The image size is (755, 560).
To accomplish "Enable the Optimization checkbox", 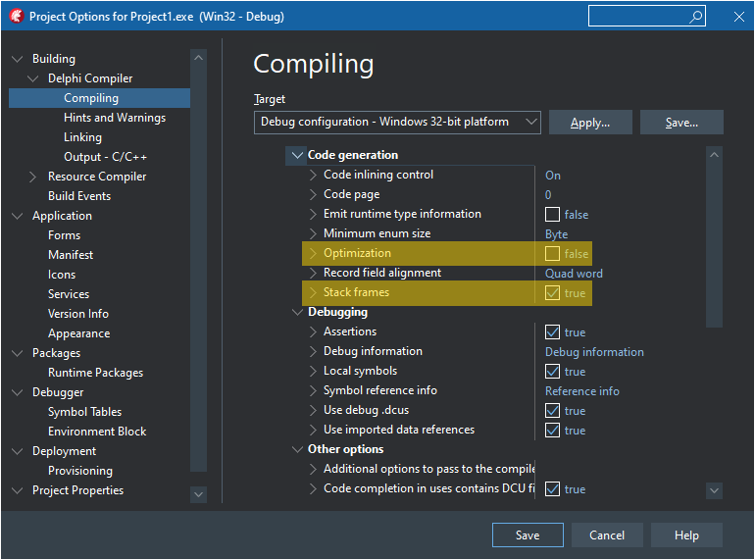I will click(x=553, y=253).
